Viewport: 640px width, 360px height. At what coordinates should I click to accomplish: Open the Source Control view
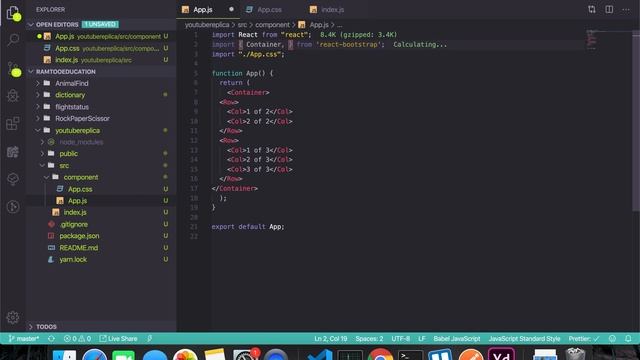tap(13, 68)
